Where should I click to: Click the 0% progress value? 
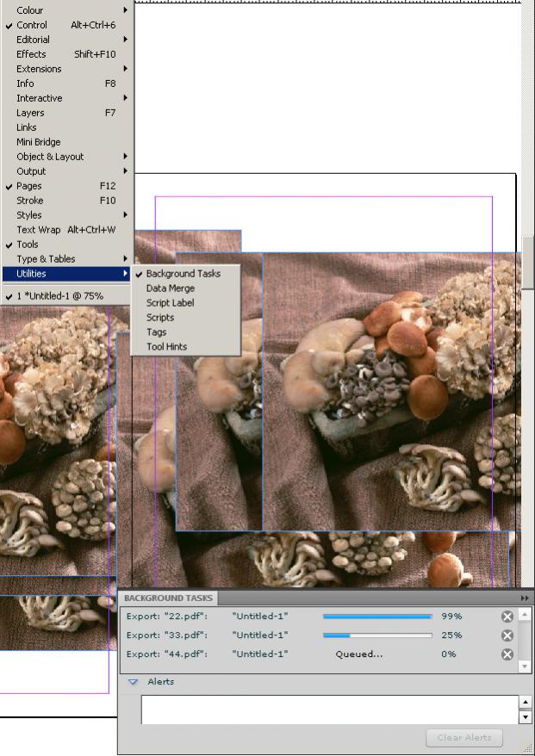coord(449,654)
